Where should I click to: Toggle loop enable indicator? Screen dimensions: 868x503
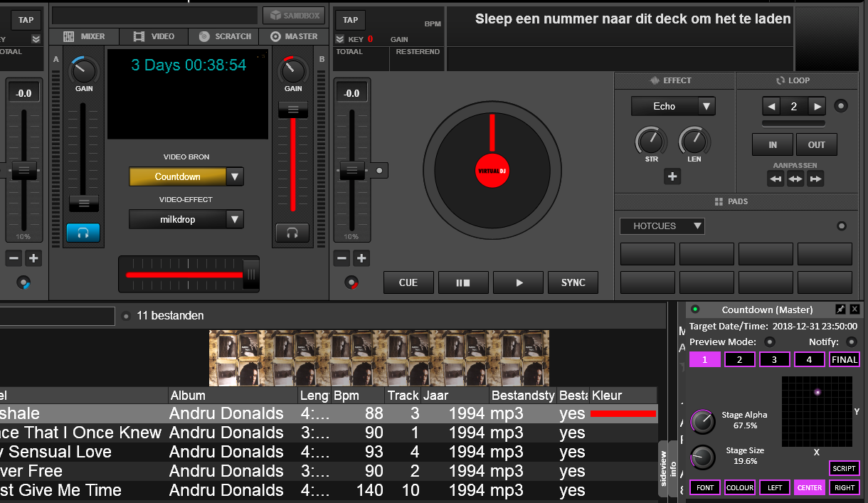click(x=841, y=107)
